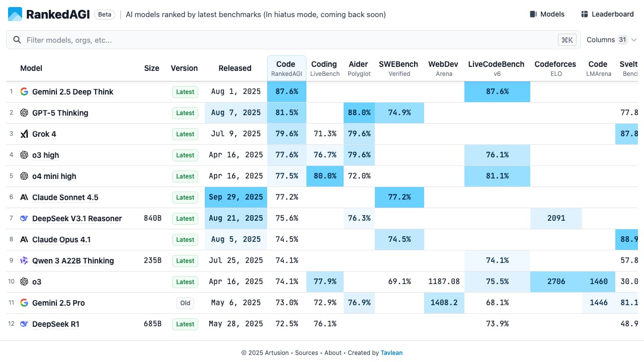Screen dimensions: 644x362
Task: Click the Filter models search field
Action: [x=287, y=40]
